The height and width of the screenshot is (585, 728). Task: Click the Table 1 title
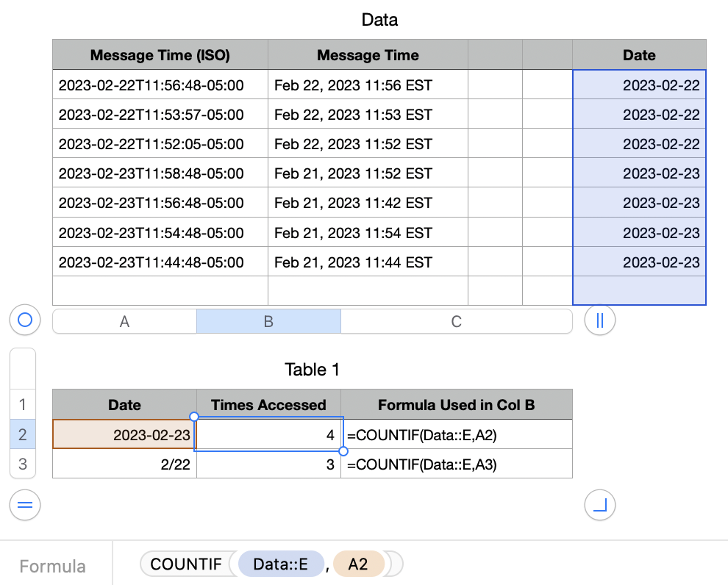[312, 369]
